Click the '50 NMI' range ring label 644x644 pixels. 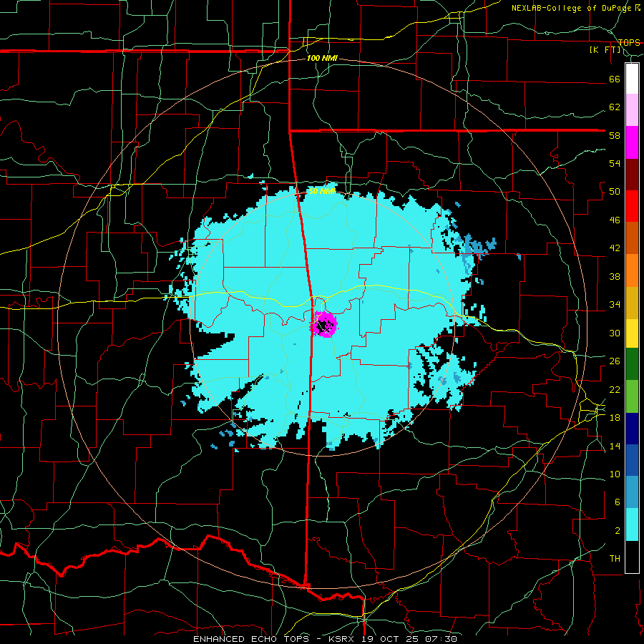[x=322, y=191]
